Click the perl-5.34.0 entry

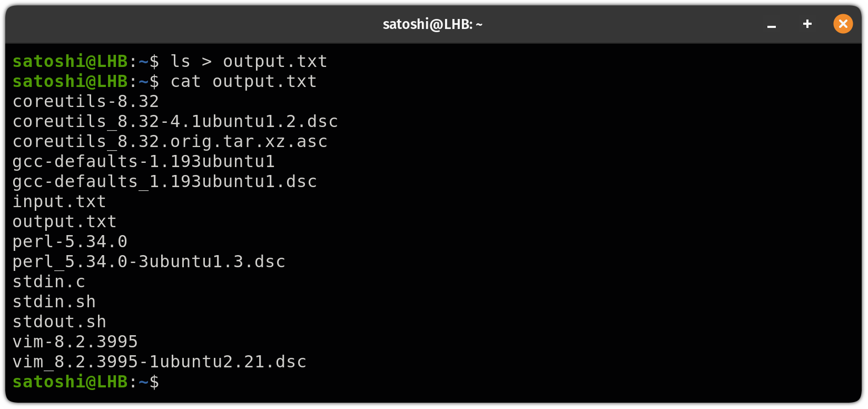click(70, 241)
